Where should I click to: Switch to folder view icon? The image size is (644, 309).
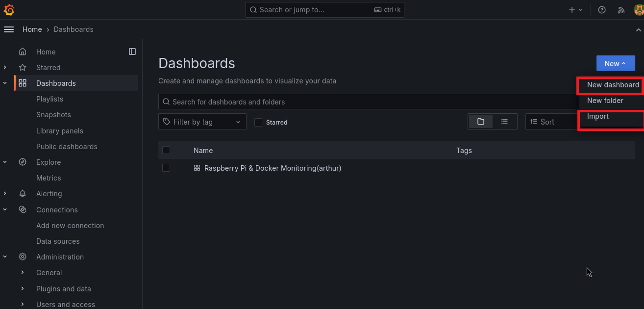click(x=481, y=122)
